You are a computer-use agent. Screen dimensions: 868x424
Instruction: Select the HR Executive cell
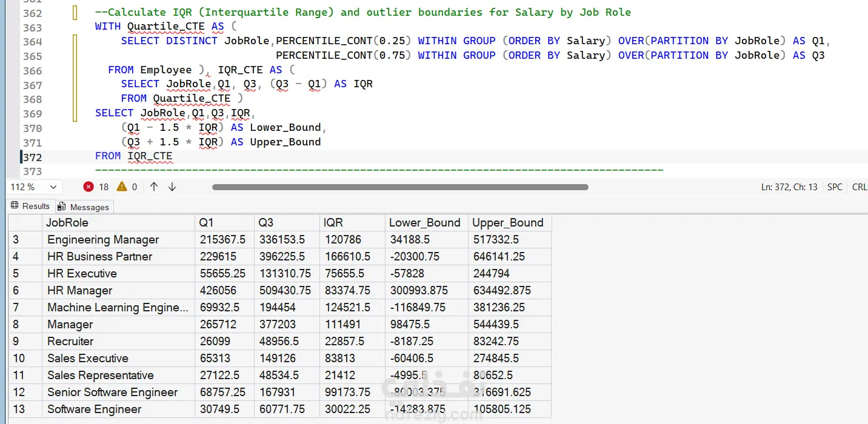point(119,273)
